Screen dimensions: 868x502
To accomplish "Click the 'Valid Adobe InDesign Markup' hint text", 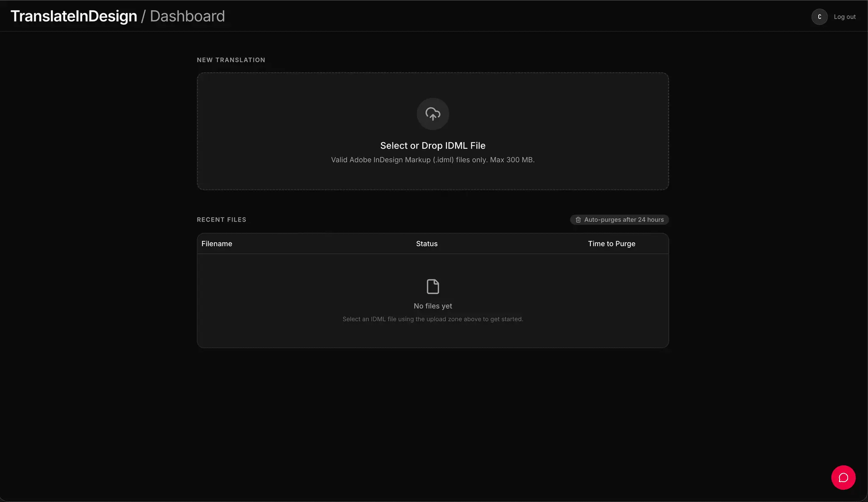I will (x=433, y=160).
